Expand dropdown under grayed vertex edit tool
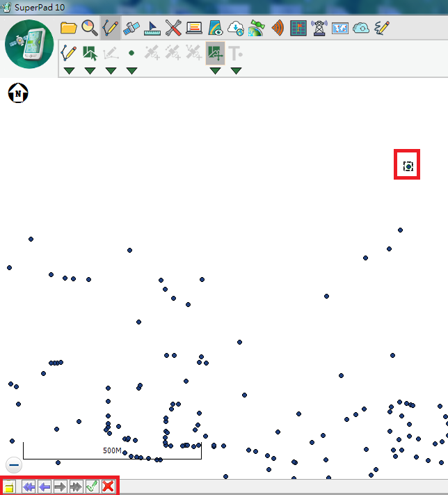 click(x=111, y=71)
